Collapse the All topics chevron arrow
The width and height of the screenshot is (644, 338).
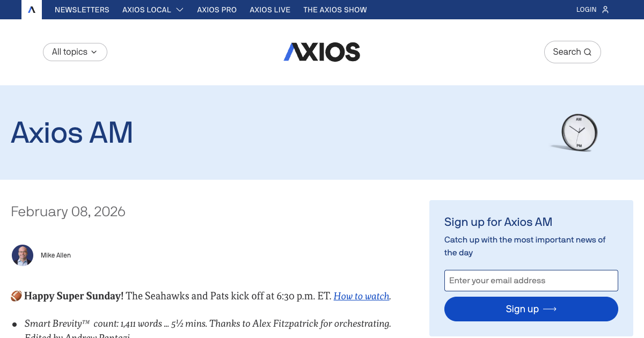coord(94,52)
